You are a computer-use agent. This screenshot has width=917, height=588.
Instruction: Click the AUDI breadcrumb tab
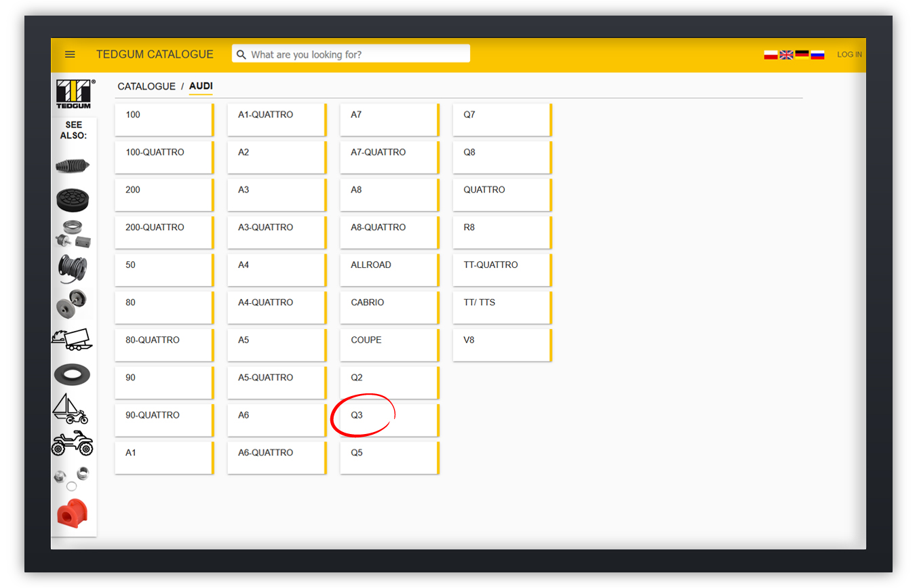201,86
